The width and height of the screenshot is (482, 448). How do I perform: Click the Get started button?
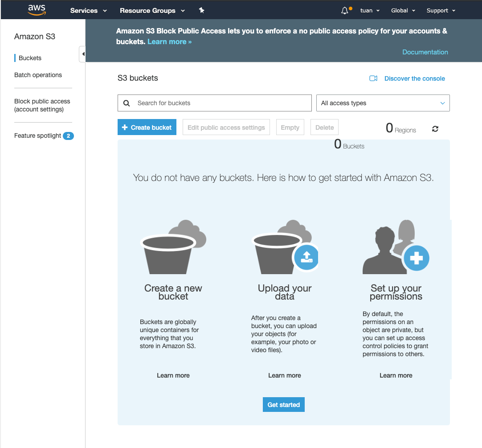tap(284, 405)
